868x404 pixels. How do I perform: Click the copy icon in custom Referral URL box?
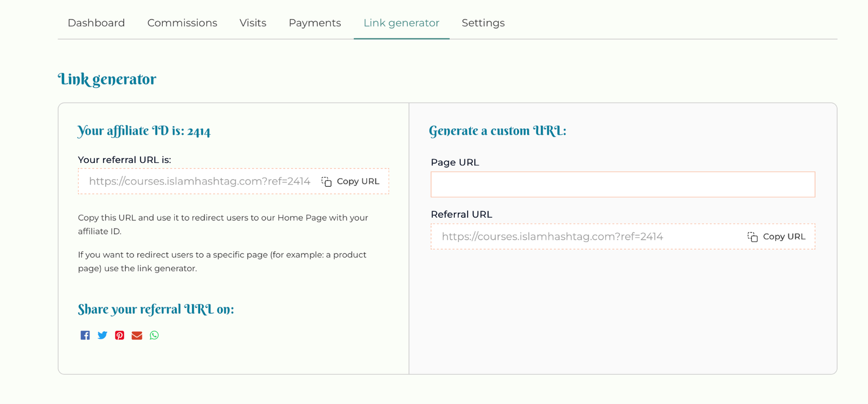[x=752, y=237]
